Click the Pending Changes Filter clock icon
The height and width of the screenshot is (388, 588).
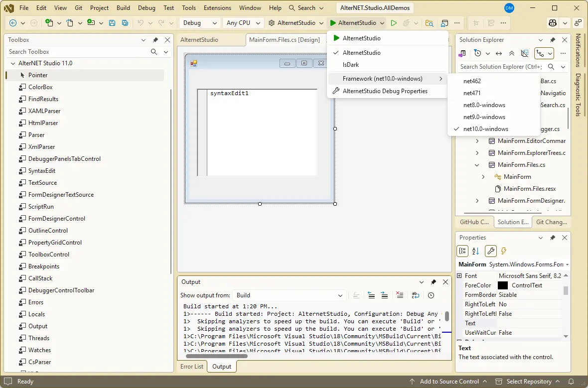pyautogui.click(x=477, y=53)
